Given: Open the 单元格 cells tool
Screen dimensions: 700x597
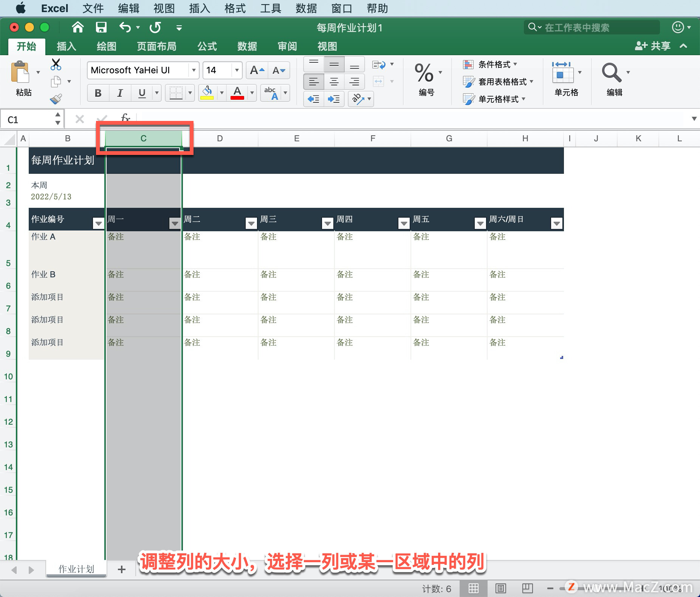Looking at the screenshot, I should [562, 72].
